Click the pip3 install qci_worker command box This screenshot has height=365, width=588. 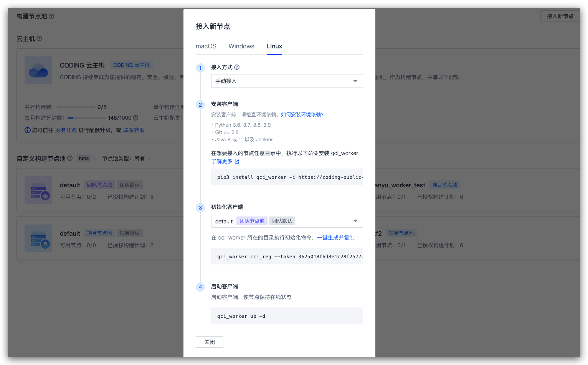(x=287, y=177)
